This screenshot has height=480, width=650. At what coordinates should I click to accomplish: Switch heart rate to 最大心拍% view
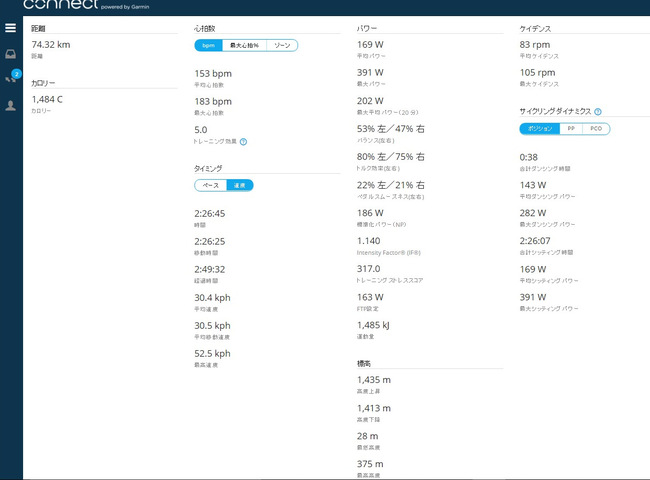click(244, 45)
